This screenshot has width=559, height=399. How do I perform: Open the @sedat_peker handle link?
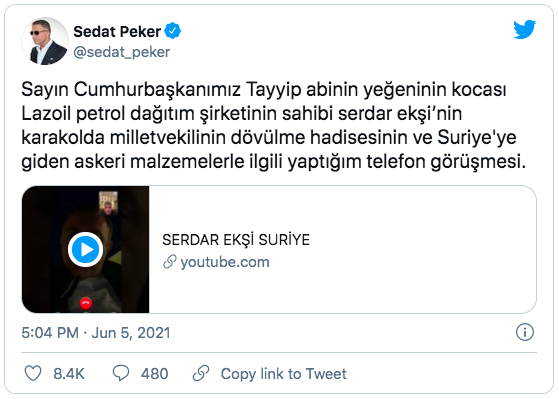pyautogui.click(x=122, y=52)
